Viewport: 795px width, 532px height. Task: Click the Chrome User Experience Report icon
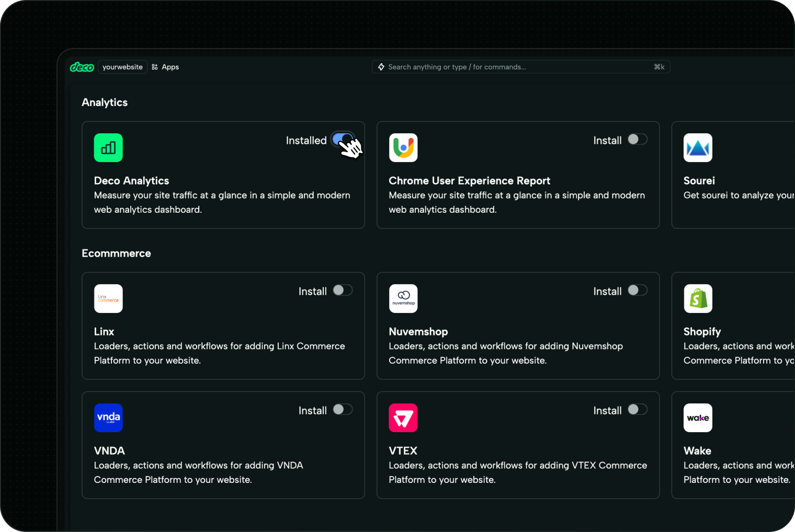click(403, 147)
